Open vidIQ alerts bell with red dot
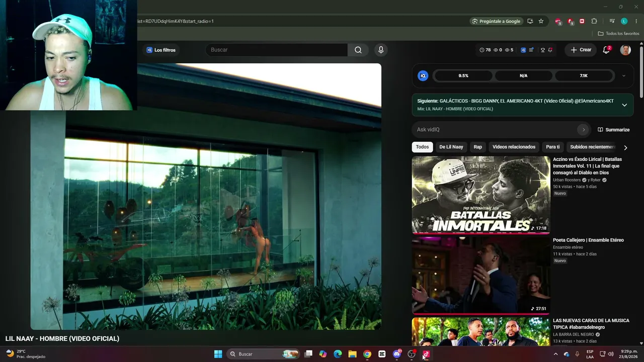The height and width of the screenshot is (362, 644). click(550, 50)
